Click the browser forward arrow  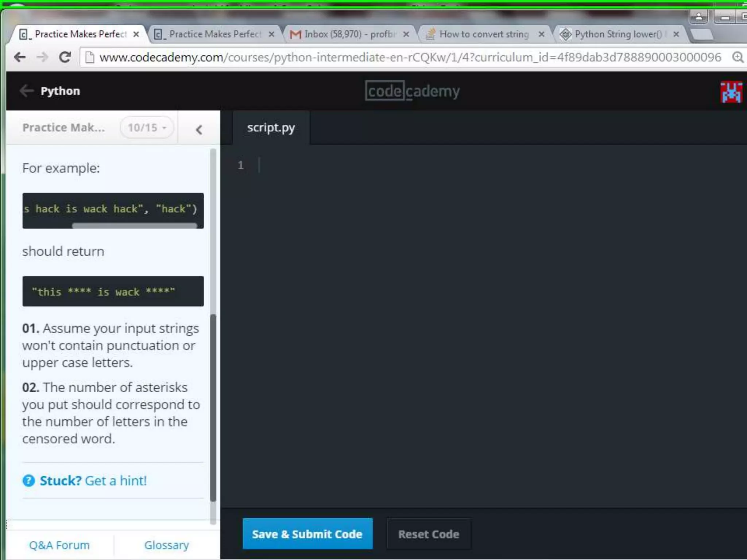[43, 57]
